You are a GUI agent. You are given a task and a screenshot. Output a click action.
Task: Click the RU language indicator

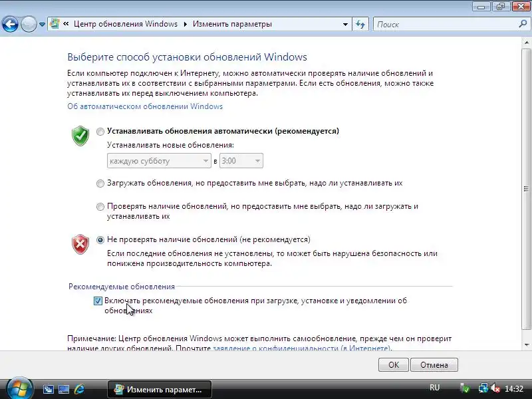434,388
